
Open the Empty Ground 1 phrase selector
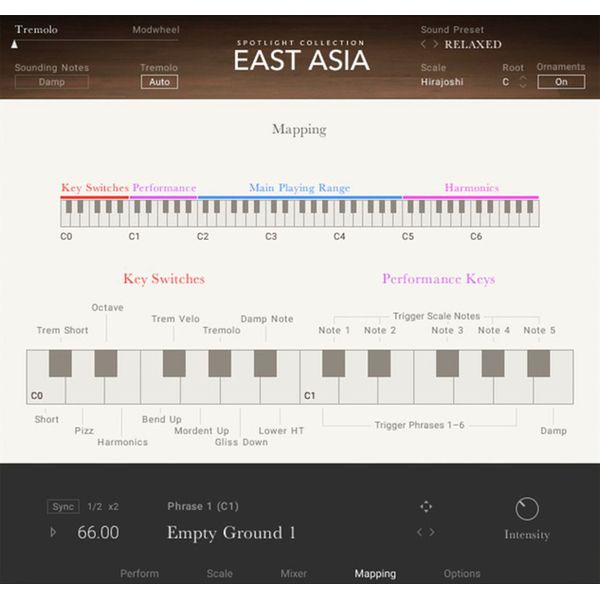[x=231, y=532]
